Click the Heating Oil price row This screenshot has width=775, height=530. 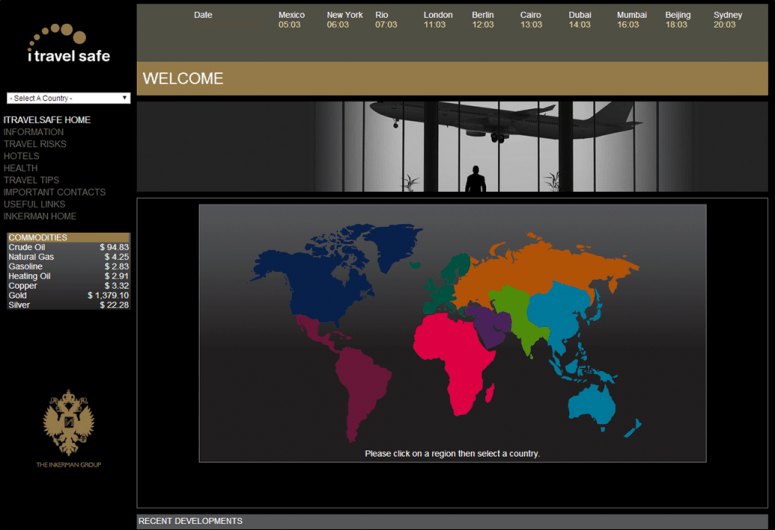click(x=69, y=276)
